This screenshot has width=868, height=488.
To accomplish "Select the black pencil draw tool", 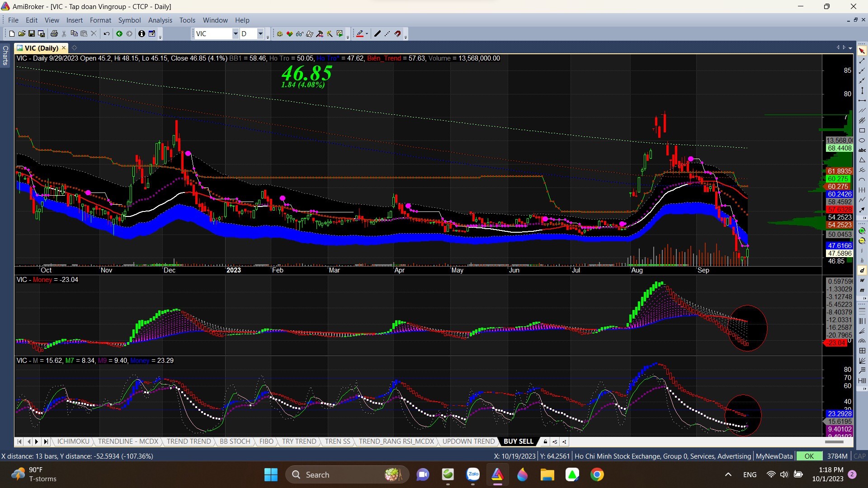I will [x=377, y=34].
